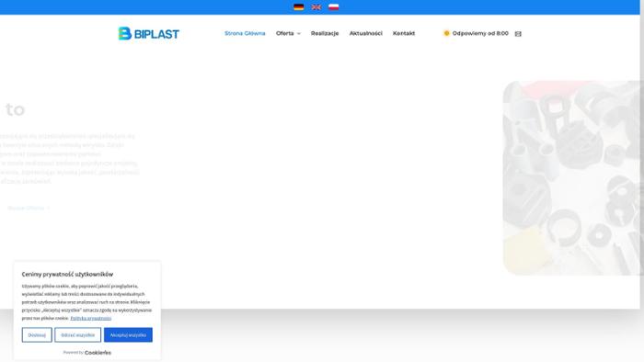Navigate to Aktualności

click(365, 33)
